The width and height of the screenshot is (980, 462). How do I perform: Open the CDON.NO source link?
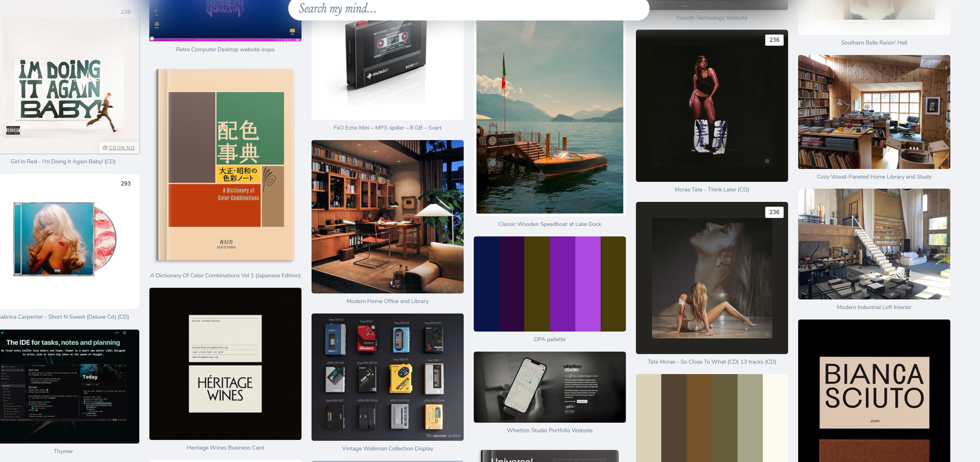tap(119, 147)
